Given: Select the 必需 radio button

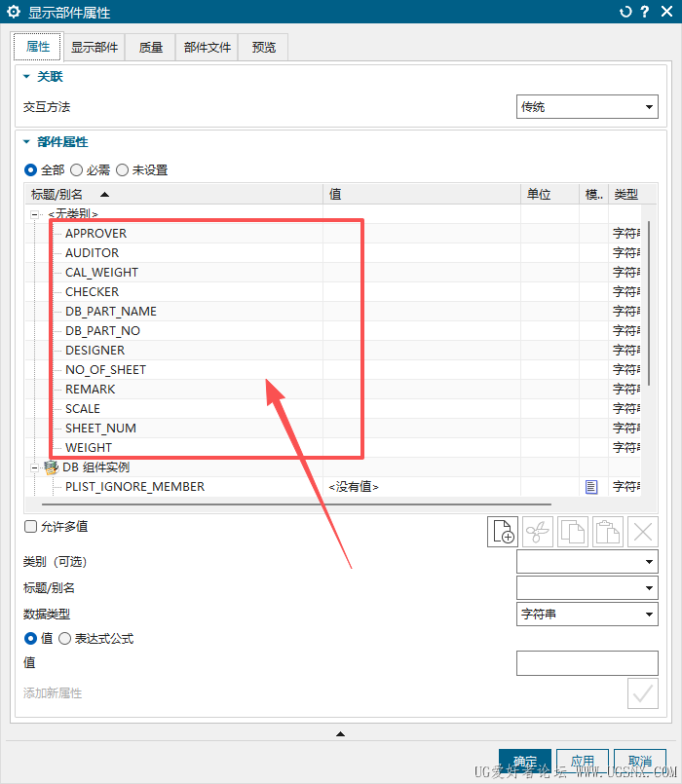Looking at the screenshot, I should [x=76, y=170].
